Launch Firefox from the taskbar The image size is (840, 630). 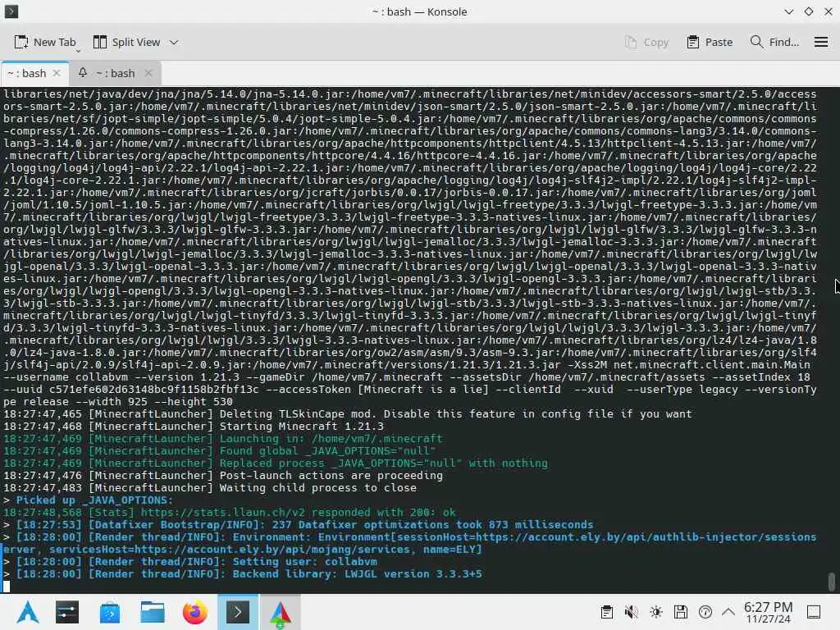pos(195,612)
